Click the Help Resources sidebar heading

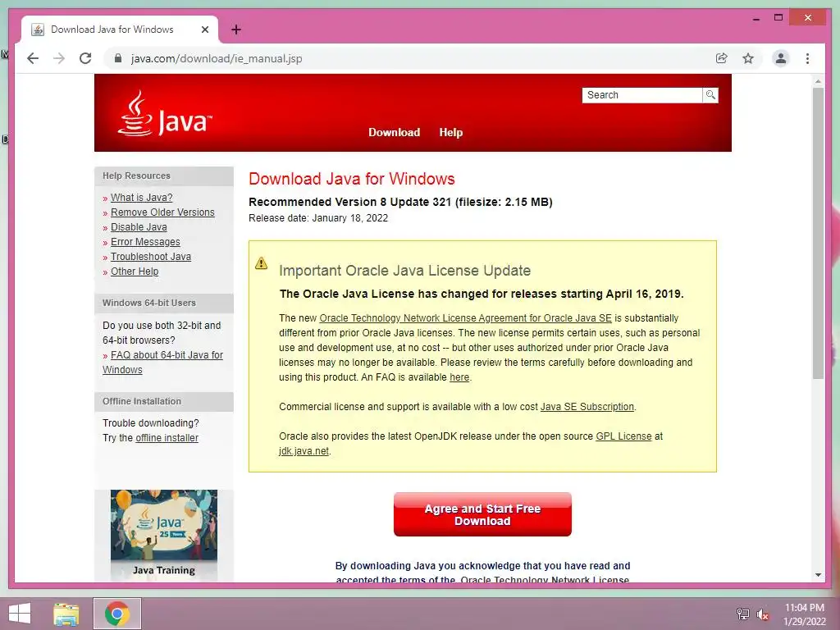point(137,176)
